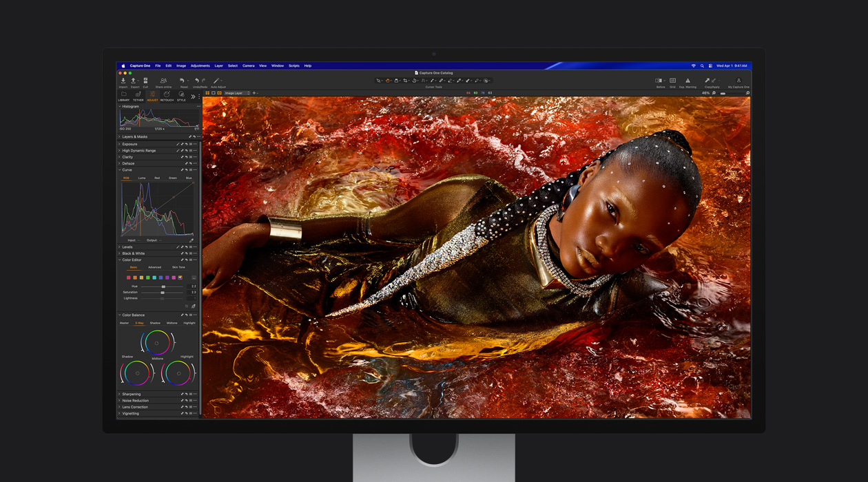The image size is (868, 482).
Task: Click the Reset button
Action: pyautogui.click(x=182, y=80)
